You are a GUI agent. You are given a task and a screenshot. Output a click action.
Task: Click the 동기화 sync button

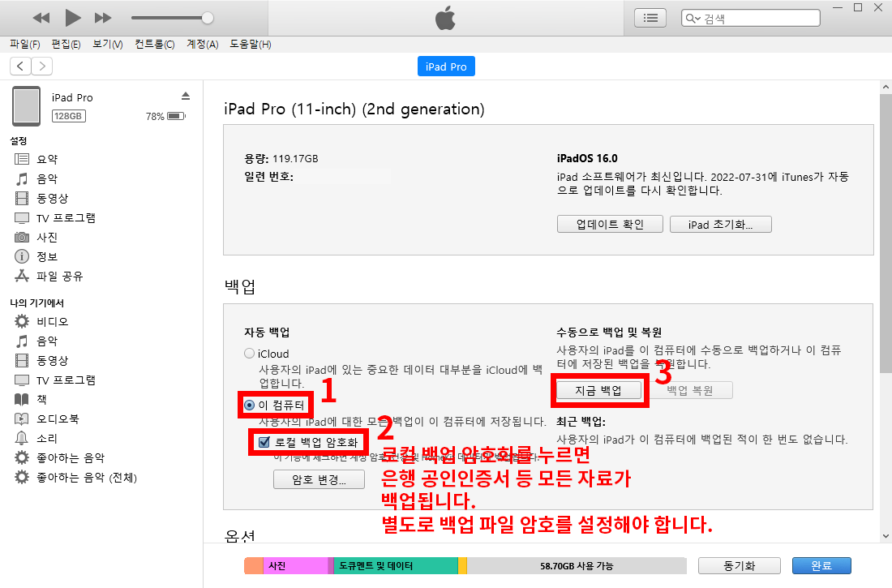coord(740,566)
